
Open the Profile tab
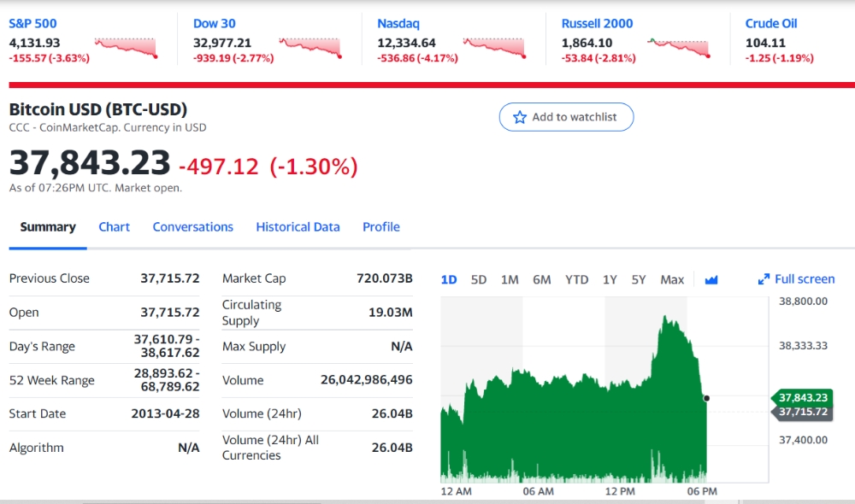coord(380,226)
